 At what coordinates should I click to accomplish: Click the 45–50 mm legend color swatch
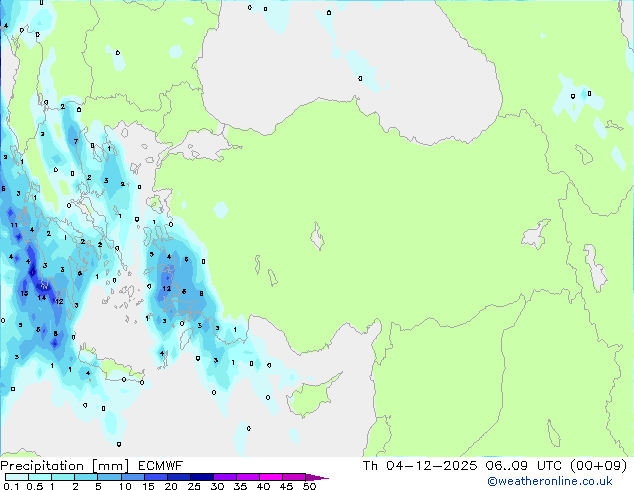294,477
